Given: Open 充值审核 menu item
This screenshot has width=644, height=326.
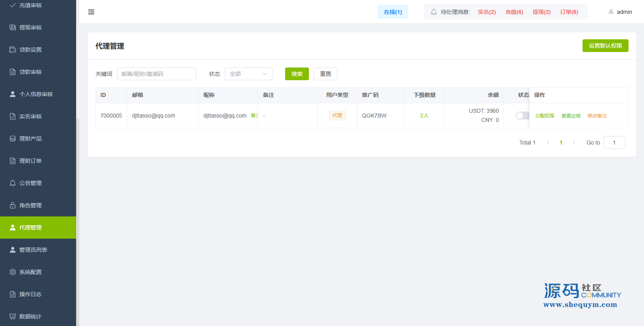Looking at the screenshot, I should point(38,5).
